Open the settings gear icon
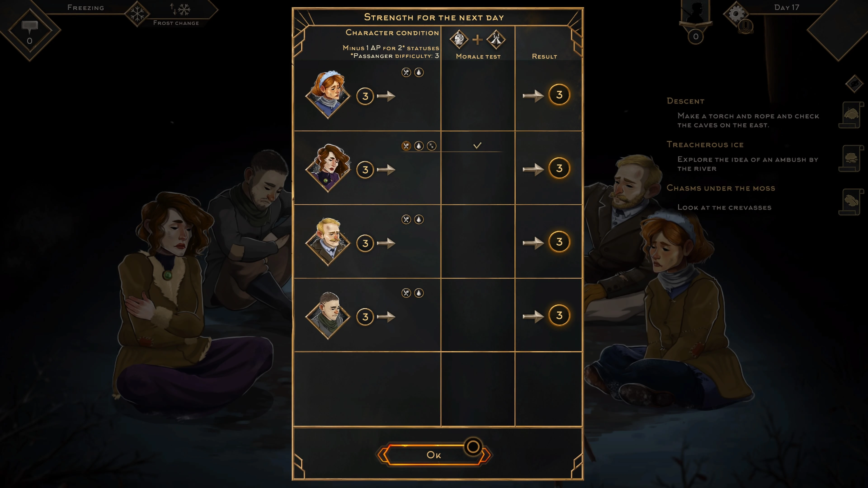Screen dimensions: 868x488 coord(736,14)
